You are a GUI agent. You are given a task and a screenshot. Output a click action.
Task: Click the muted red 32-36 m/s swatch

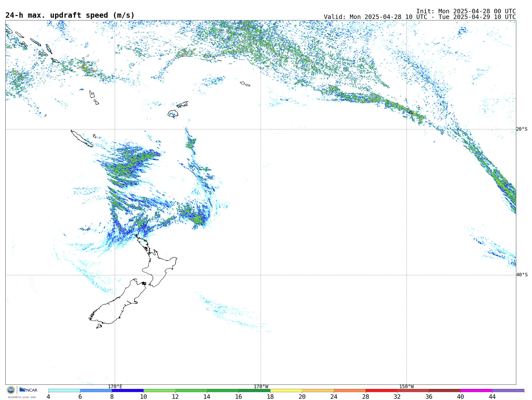pos(413,391)
